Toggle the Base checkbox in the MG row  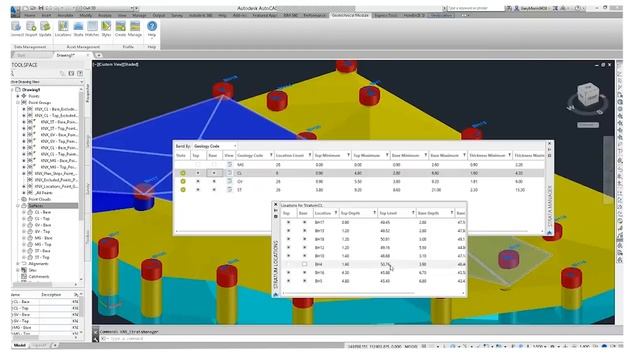[213, 164]
